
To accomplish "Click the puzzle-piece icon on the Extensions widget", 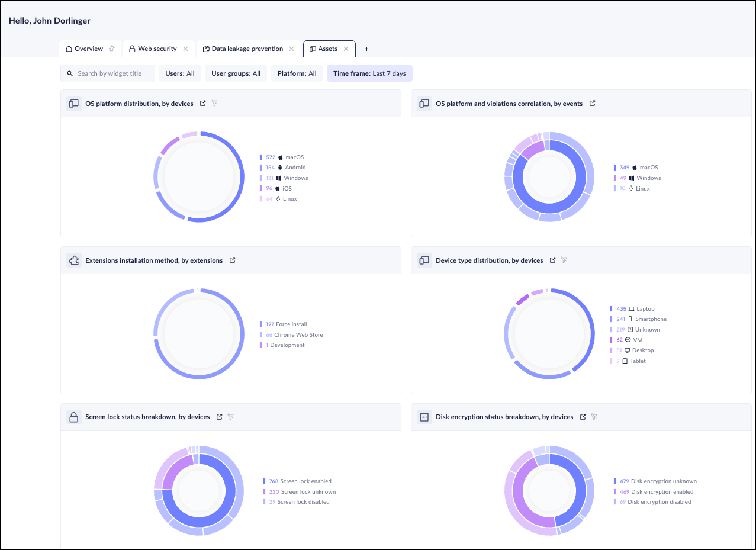I will pyautogui.click(x=74, y=260).
